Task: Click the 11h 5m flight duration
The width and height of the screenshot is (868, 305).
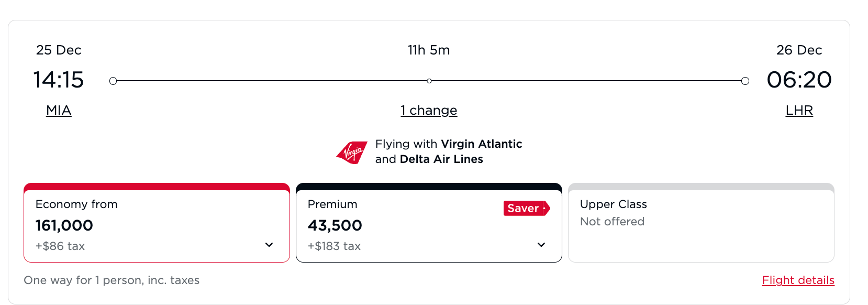Action: [x=429, y=50]
